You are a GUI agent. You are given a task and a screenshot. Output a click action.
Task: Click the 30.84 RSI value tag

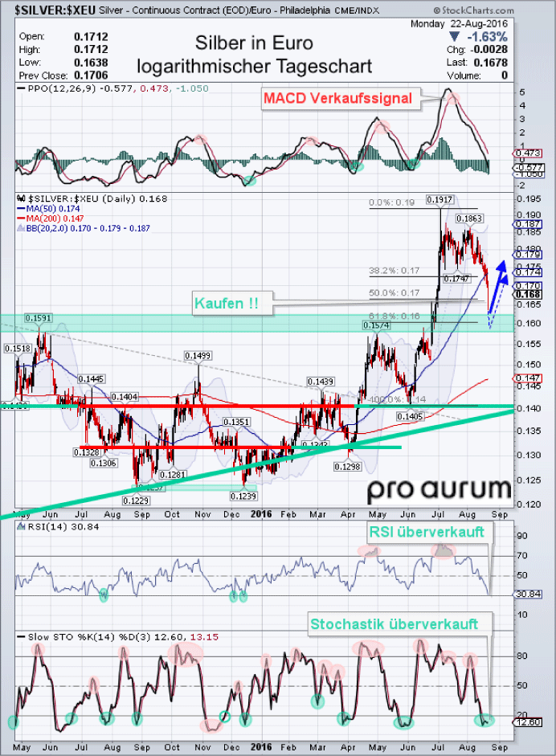click(527, 594)
